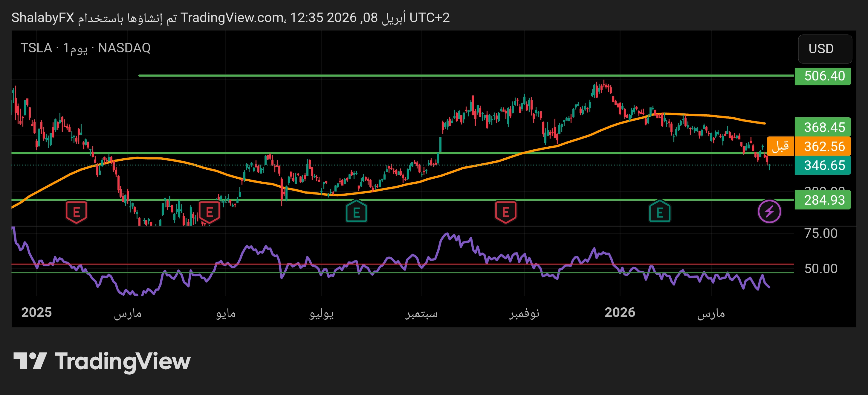The width and height of the screenshot is (868, 395).
Task: Click the green earnings marker near January 2026
Action: pos(659,212)
